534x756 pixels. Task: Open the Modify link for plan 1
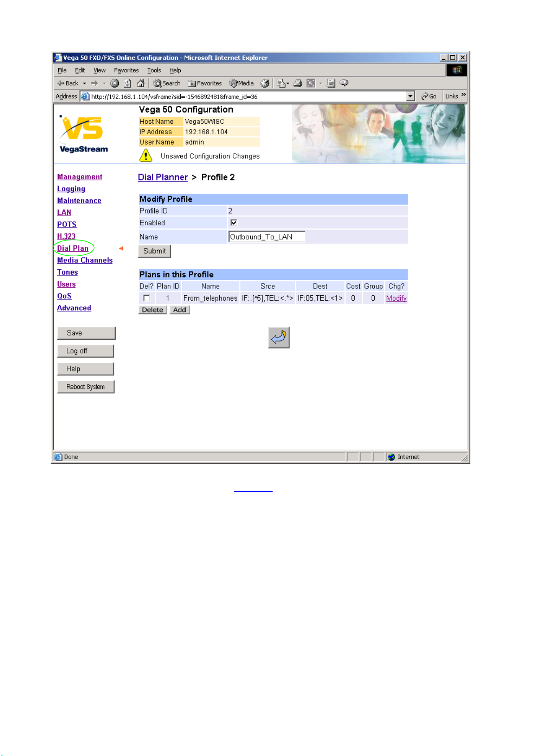[396, 298]
